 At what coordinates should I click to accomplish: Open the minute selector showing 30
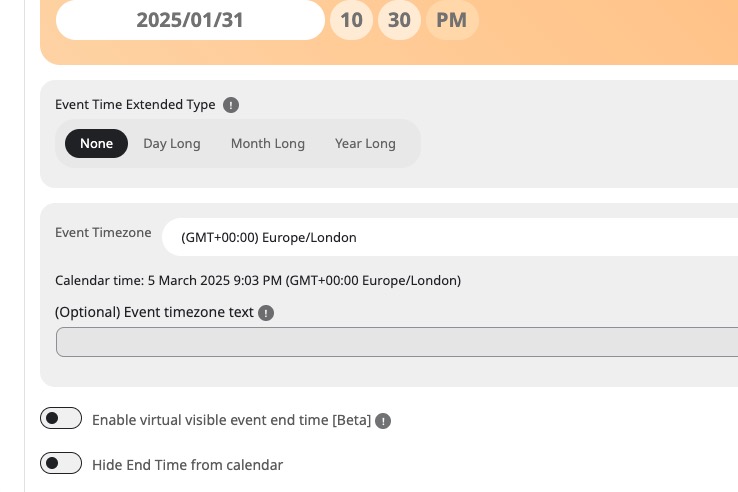(x=399, y=20)
